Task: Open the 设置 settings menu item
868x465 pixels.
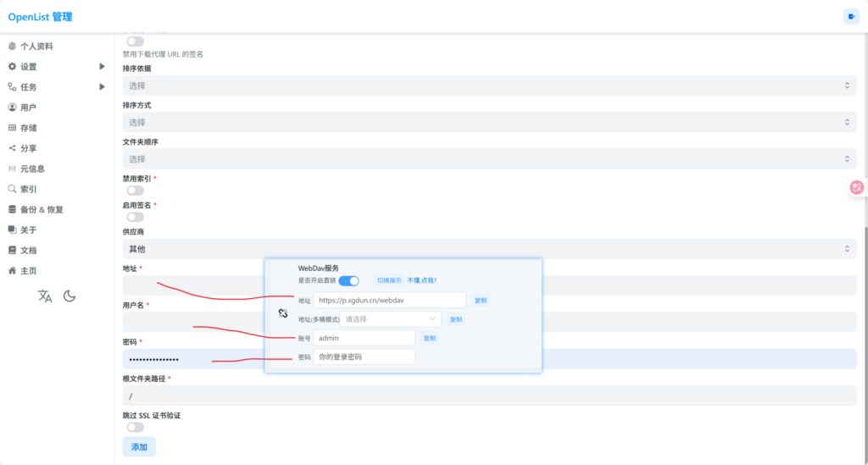Action: click(x=28, y=67)
